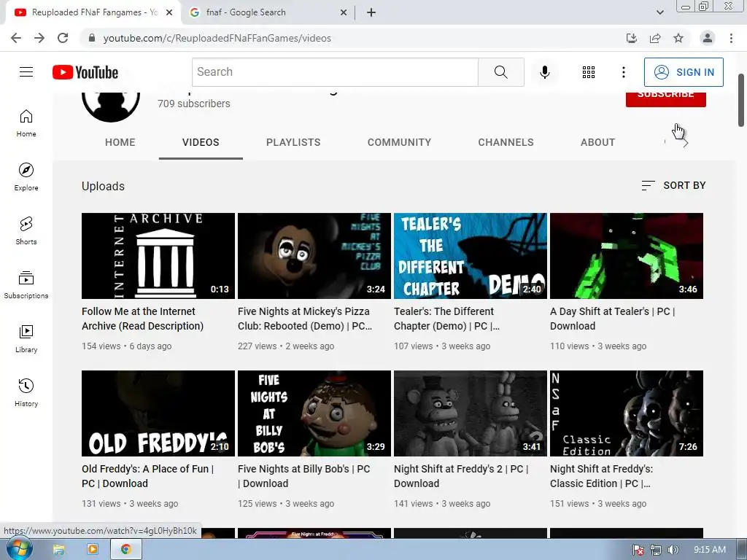
Task: Close the Reuploaded FNaF Fangames tab
Action: 169,12
